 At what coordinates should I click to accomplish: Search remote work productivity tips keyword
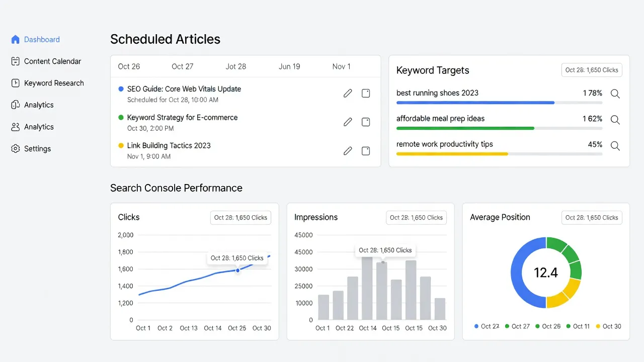615,146
